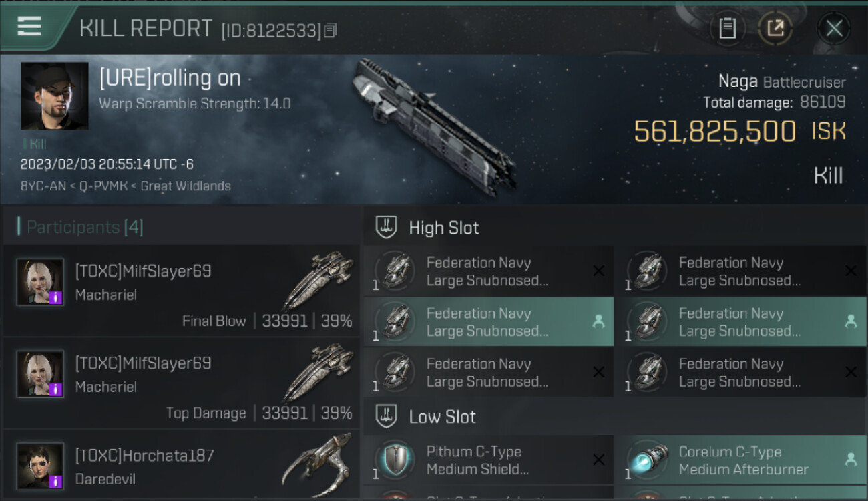
Task: Click the Pithum C-Type Medium Shield icon
Action: pyautogui.click(x=394, y=460)
